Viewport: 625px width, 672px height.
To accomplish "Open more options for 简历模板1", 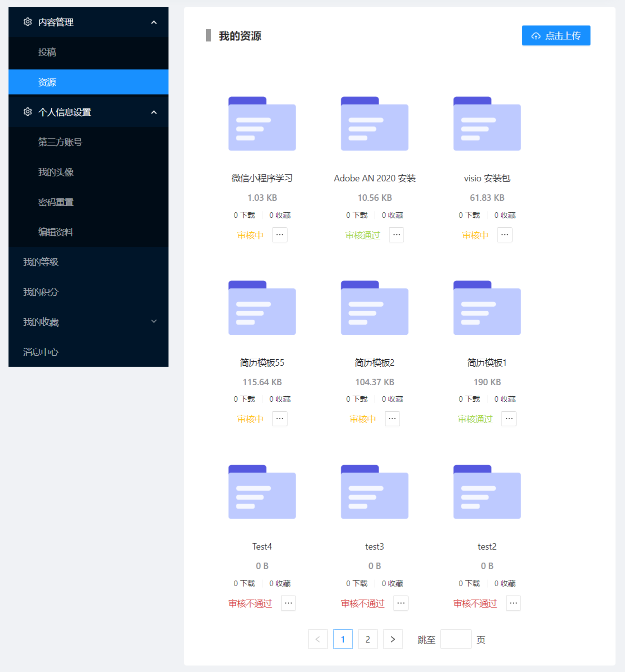I will pyautogui.click(x=509, y=419).
